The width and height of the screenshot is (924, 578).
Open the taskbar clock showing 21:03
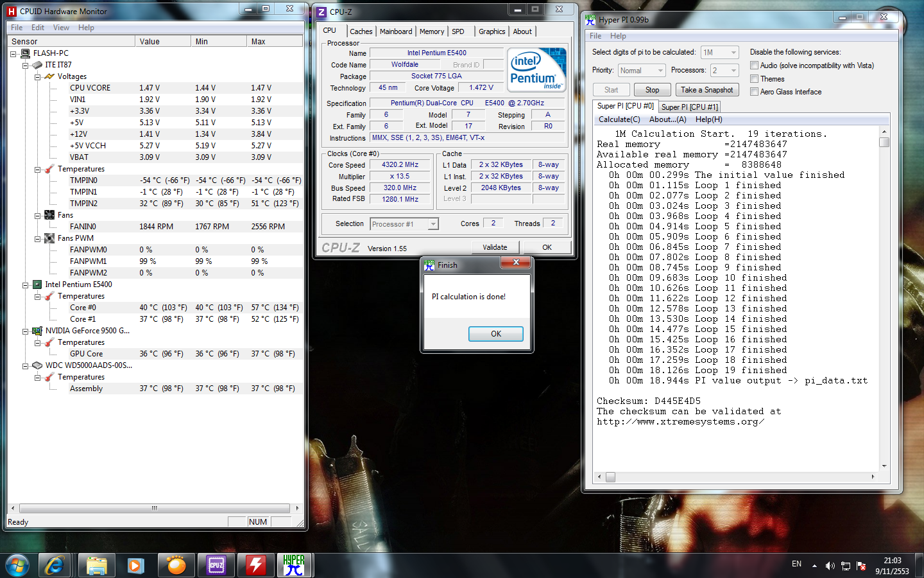pos(892,566)
